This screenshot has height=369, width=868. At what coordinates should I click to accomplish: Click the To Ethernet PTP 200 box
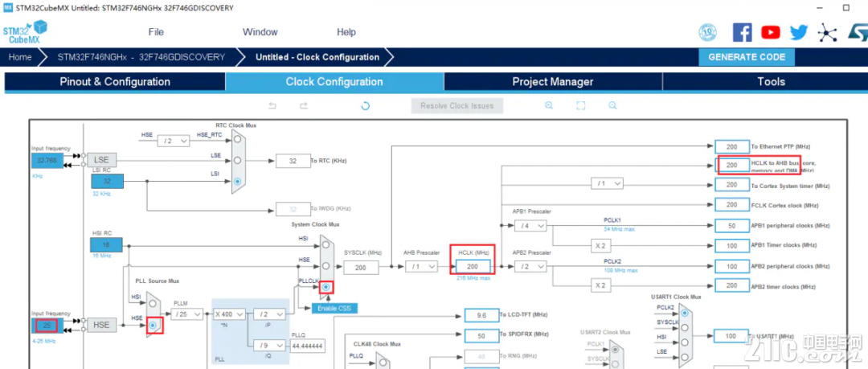[732, 147]
